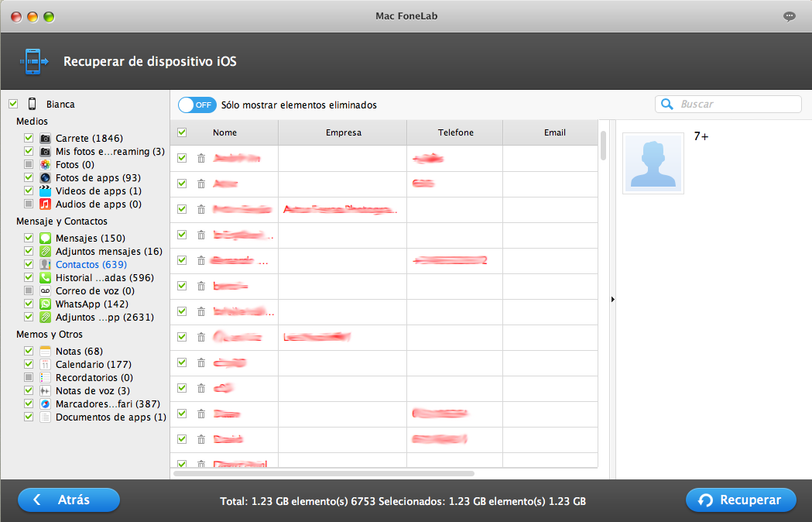Click the magnifier icon in search field
This screenshot has height=522, width=812.
click(667, 105)
